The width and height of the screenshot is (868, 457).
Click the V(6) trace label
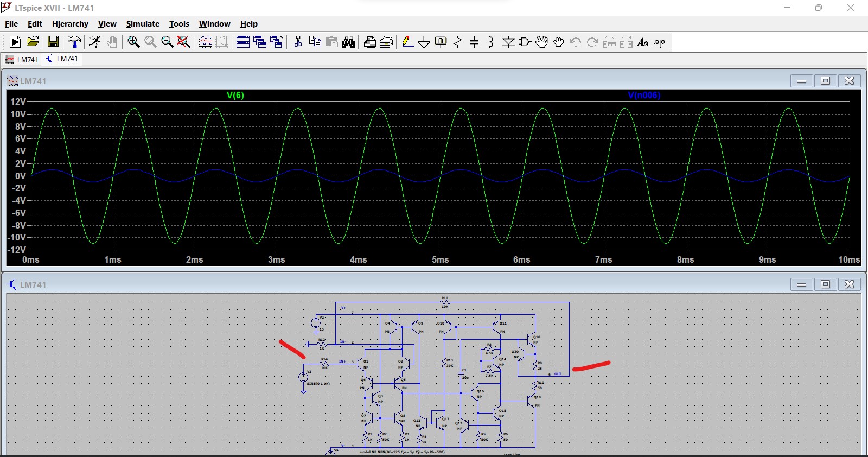click(x=235, y=95)
